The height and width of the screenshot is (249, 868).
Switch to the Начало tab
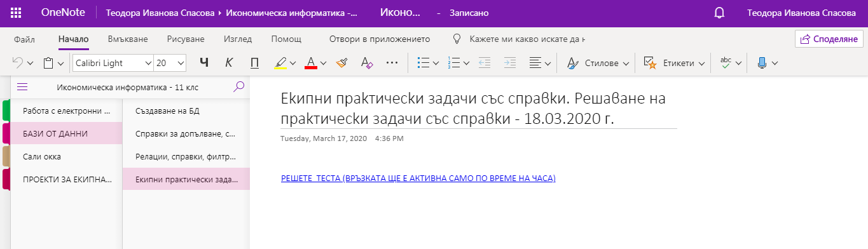point(73,39)
